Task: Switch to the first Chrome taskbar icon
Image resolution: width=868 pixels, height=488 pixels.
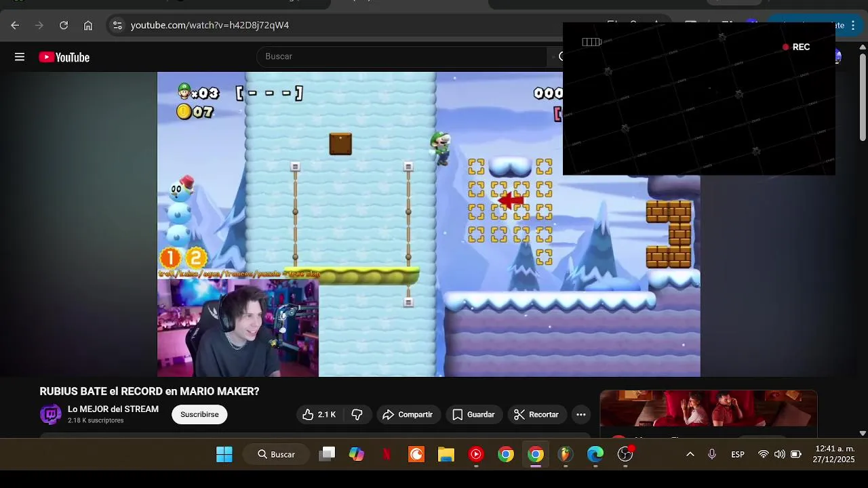Action: 506,454
